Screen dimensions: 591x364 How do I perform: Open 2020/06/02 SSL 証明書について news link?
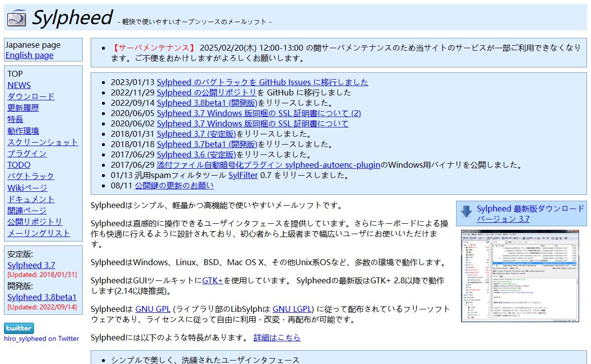pos(253,123)
